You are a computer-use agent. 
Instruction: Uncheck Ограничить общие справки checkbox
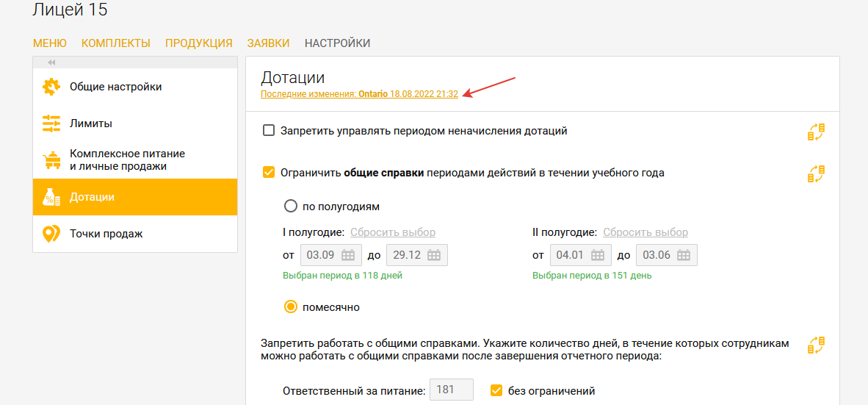(269, 172)
